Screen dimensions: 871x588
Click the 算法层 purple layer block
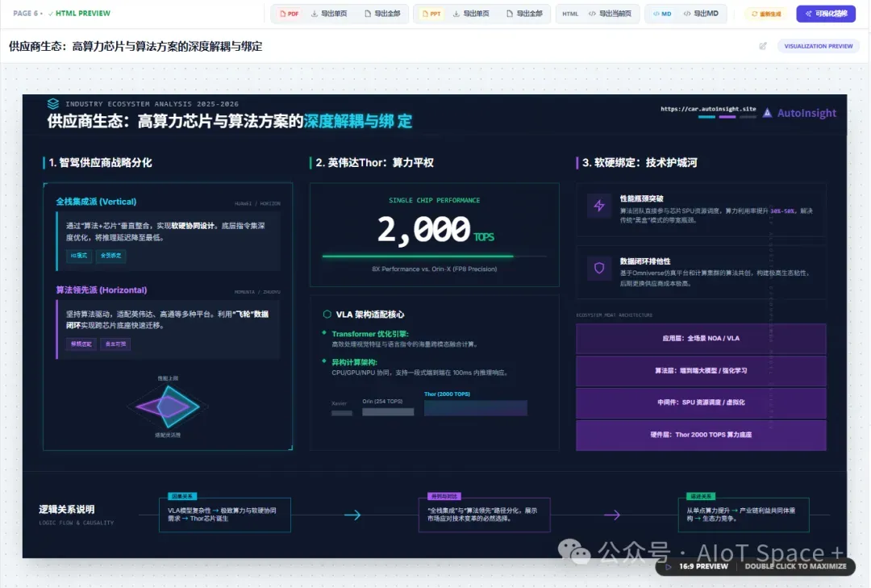pos(701,371)
